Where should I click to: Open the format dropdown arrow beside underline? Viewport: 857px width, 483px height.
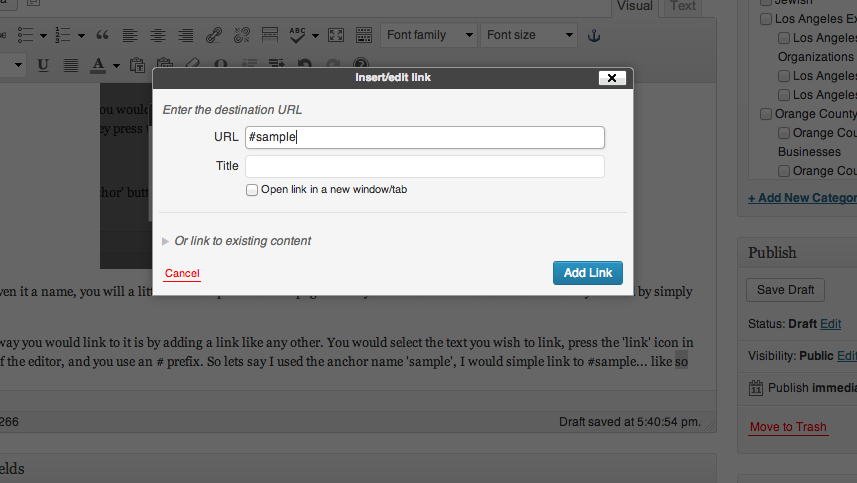click(18, 65)
